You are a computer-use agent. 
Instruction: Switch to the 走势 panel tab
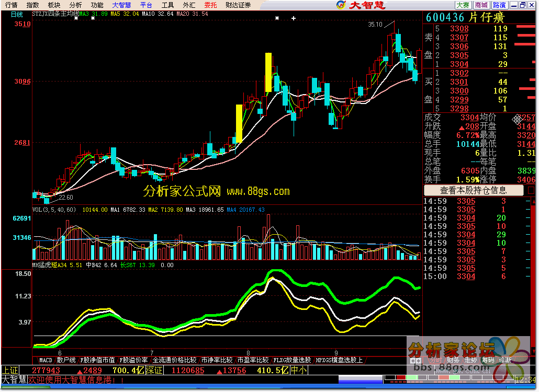coord(470,360)
